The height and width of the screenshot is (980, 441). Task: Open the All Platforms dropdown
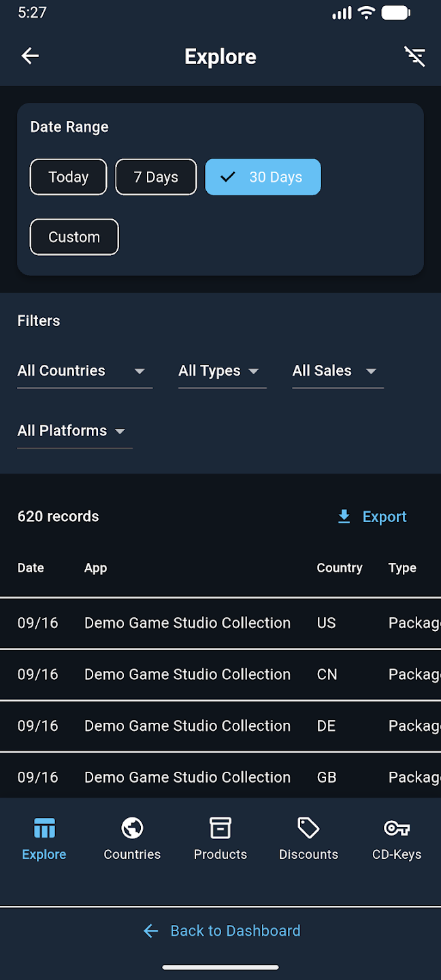[74, 431]
